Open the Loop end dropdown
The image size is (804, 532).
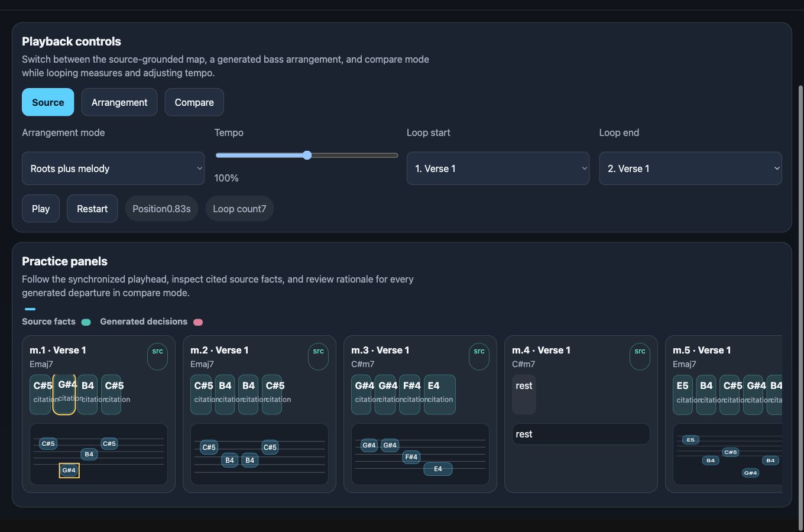coord(690,168)
